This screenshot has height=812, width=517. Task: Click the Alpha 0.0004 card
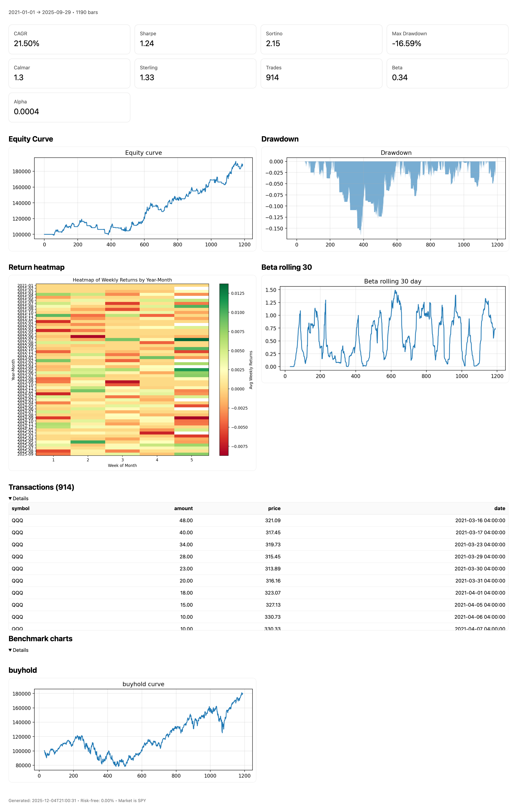click(69, 107)
